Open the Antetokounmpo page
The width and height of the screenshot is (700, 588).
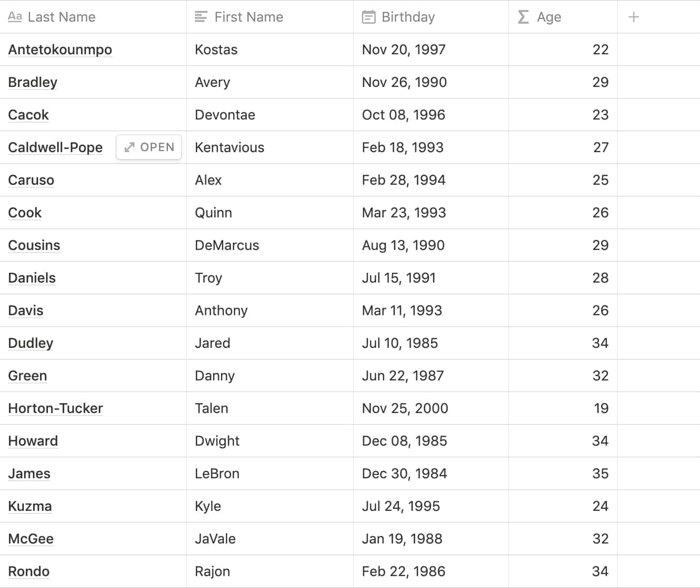coord(60,49)
